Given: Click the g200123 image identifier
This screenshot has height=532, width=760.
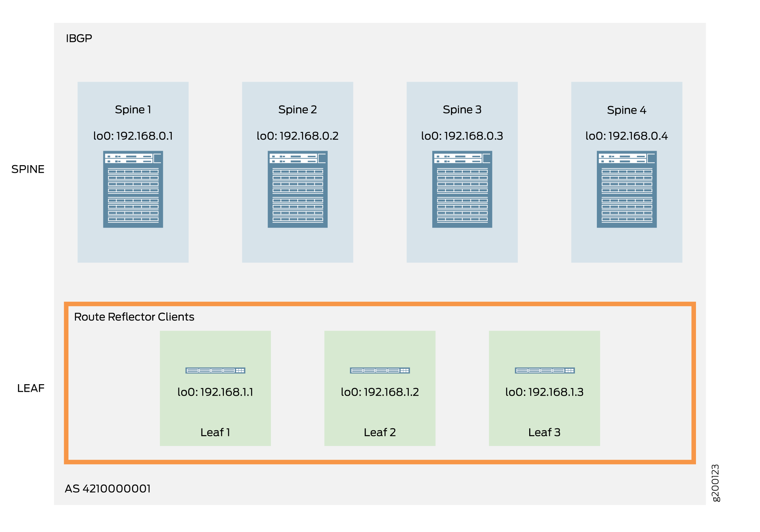Looking at the screenshot, I should click(715, 483).
